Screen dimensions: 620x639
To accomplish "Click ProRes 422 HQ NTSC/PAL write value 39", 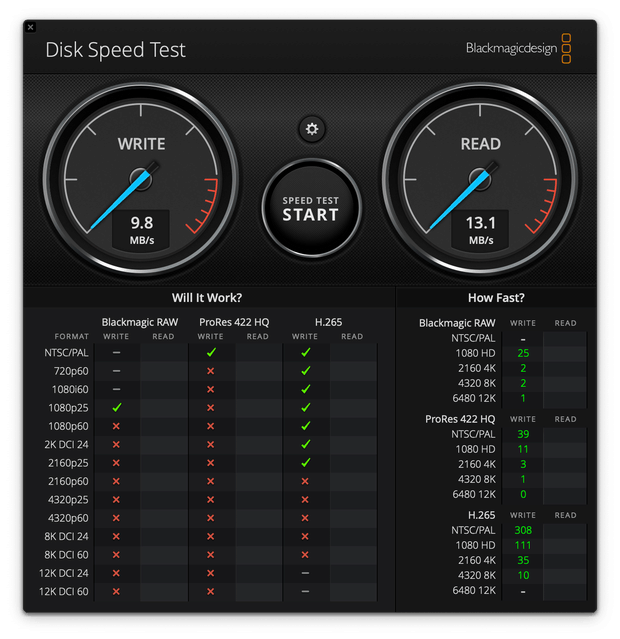I will tap(523, 434).
